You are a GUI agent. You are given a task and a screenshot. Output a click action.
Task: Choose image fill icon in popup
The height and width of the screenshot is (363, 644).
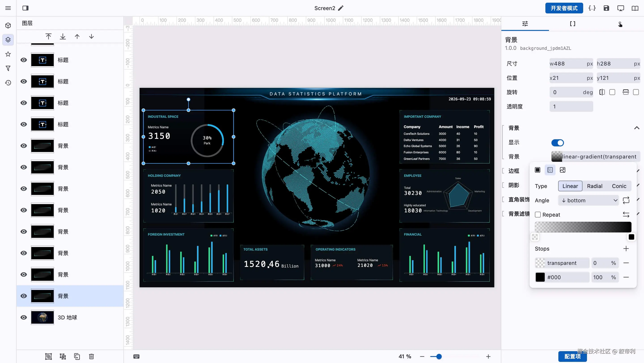coord(563,170)
